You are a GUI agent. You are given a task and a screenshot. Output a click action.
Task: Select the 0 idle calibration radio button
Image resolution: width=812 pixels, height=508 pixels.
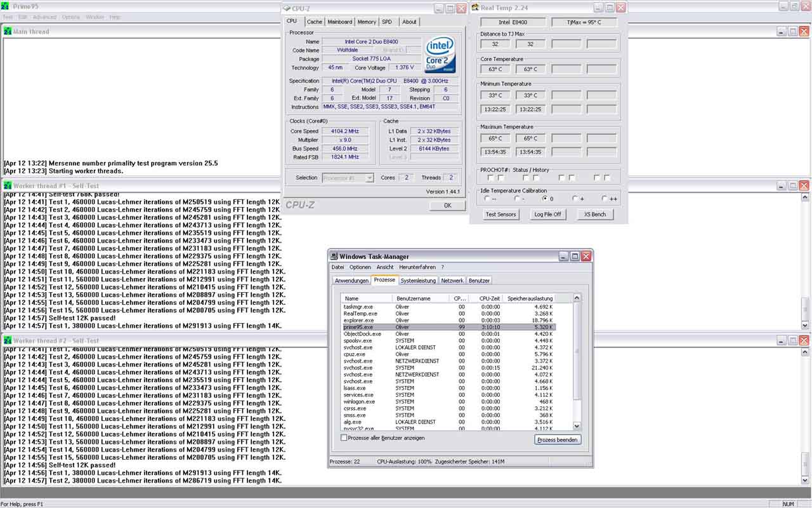coord(545,198)
